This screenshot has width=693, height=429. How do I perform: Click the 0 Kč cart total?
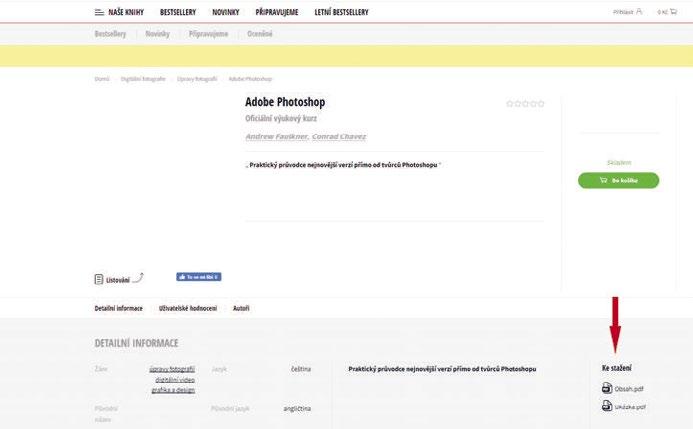coord(662,12)
